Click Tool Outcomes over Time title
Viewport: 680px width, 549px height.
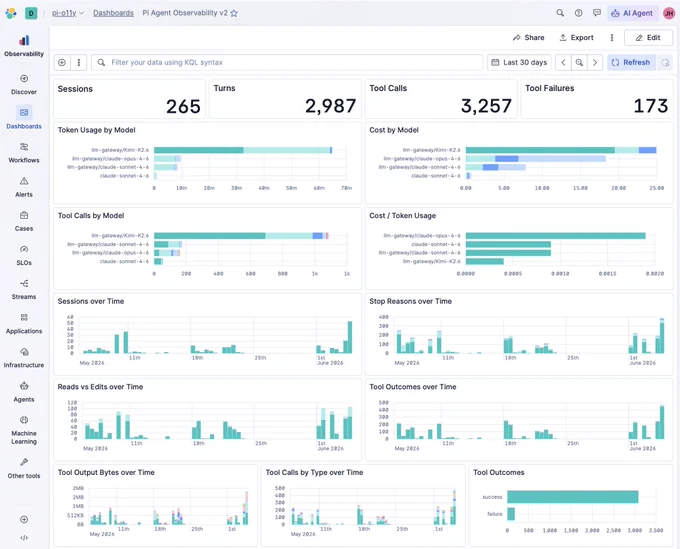[x=412, y=387]
